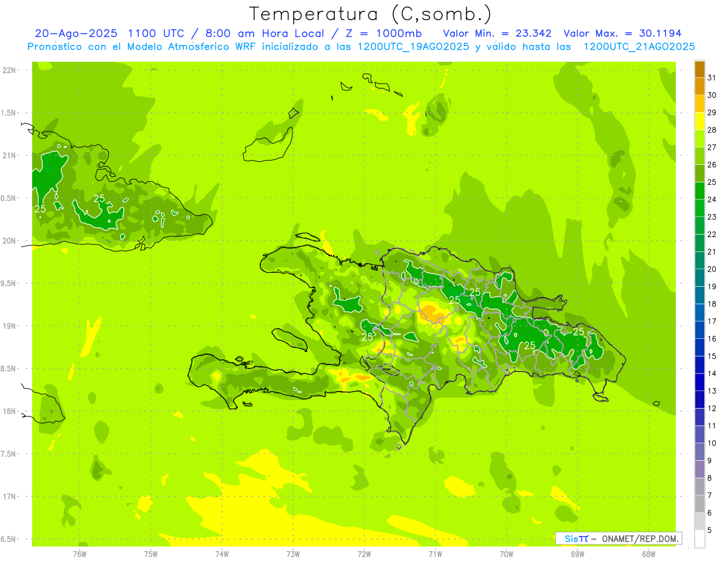Click the '76W' longitude axis label
The width and height of the screenshot is (728, 562).
79,554
